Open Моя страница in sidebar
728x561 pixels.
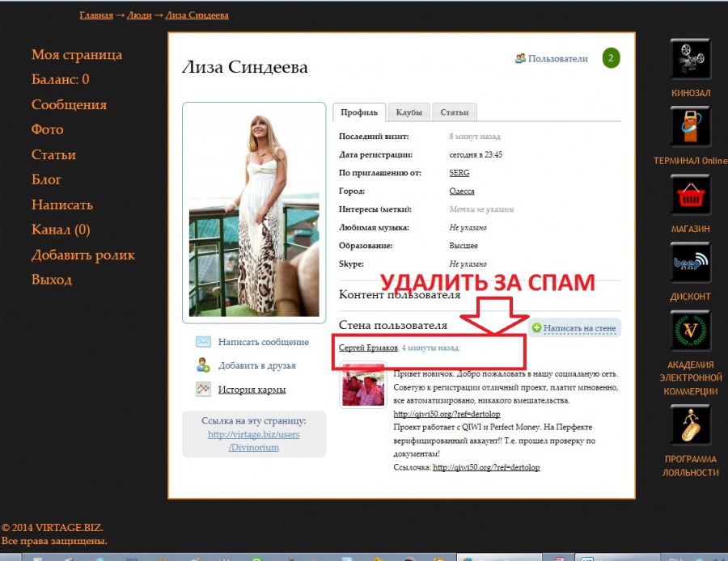pyautogui.click(x=77, y=54)
